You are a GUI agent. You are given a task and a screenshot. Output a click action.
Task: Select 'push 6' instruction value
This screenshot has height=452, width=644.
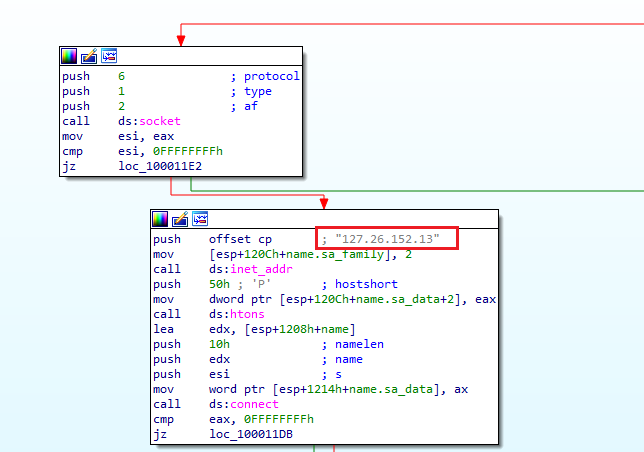coord(121,76)
